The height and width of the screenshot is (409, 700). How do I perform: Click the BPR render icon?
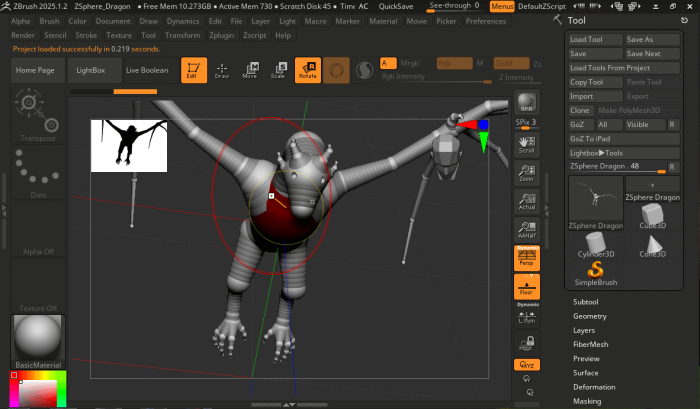click(526, 105)
